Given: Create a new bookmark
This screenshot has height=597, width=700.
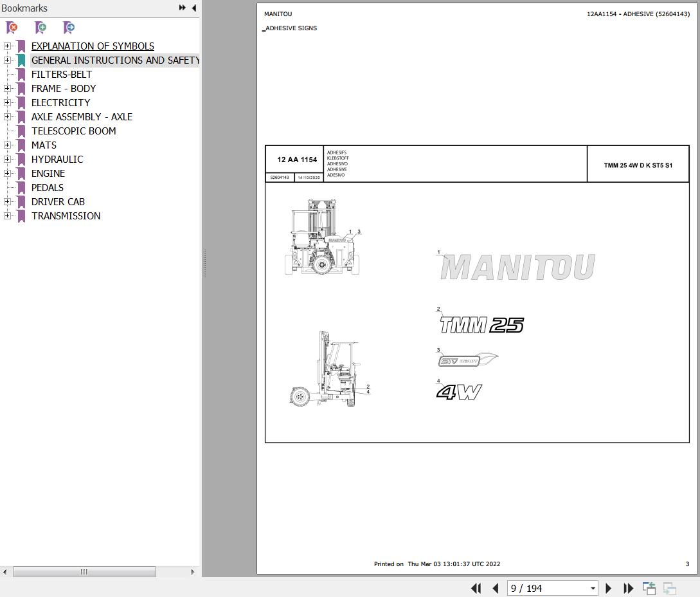Looking at the screenshot, I should 40,28.
